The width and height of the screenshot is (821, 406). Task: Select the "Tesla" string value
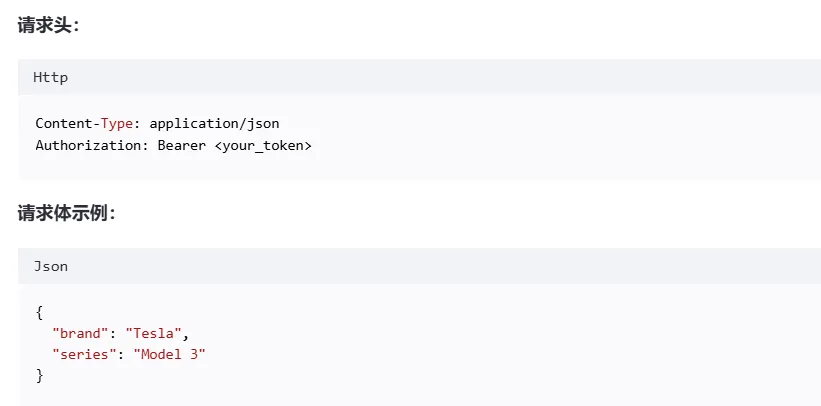click(153, 333)
